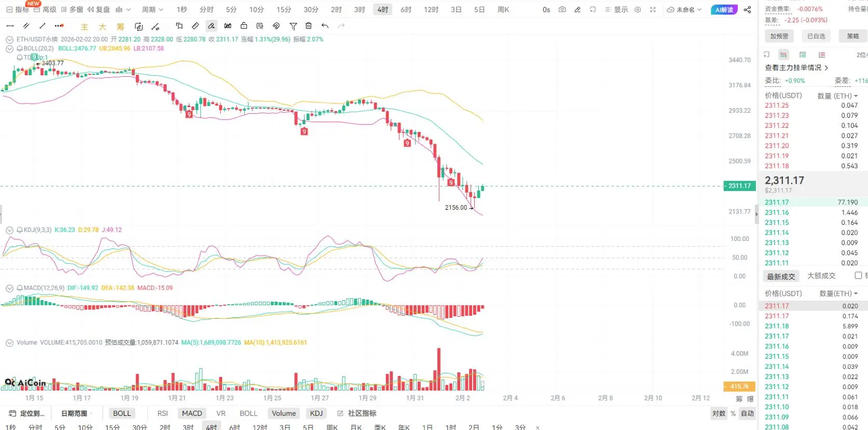Lock drawings with the padlock icon
The image size is (868, 430).
click(244, 26)
